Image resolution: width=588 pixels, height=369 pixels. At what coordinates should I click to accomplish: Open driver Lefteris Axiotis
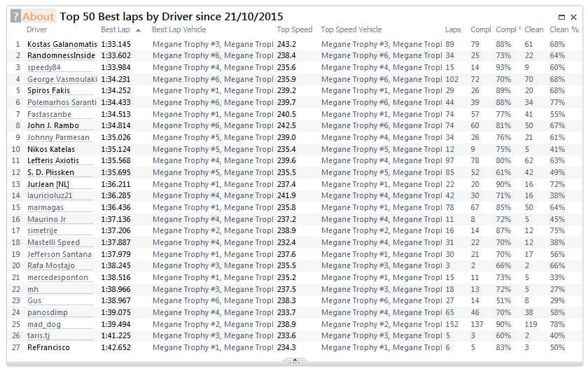click(x=53, y=160)
